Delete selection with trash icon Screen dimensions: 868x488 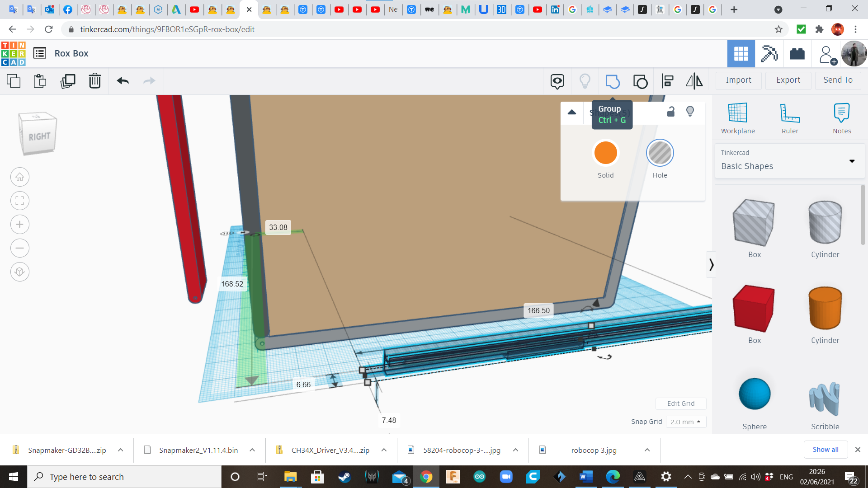[95, 81]
